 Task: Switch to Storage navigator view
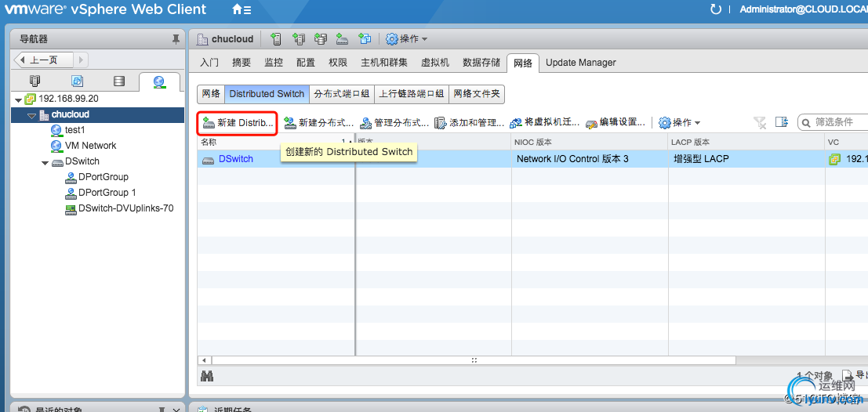[118, 81]
